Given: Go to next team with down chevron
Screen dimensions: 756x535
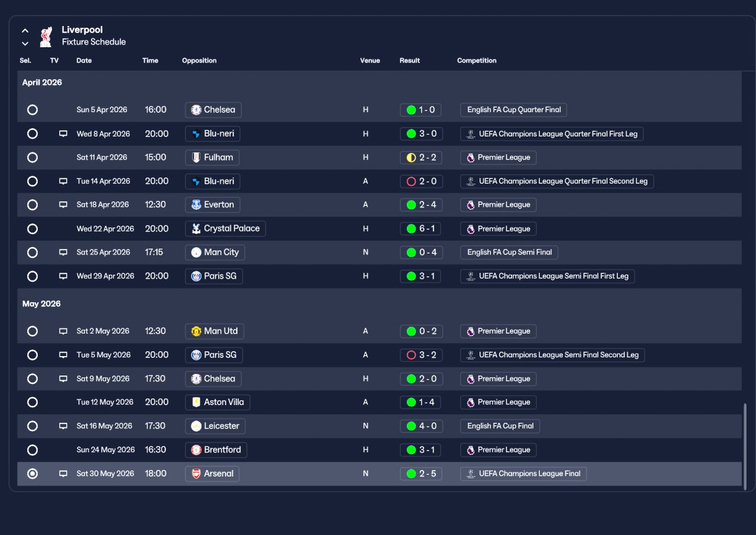Looking at the screenshot, I should coord(25,43).
